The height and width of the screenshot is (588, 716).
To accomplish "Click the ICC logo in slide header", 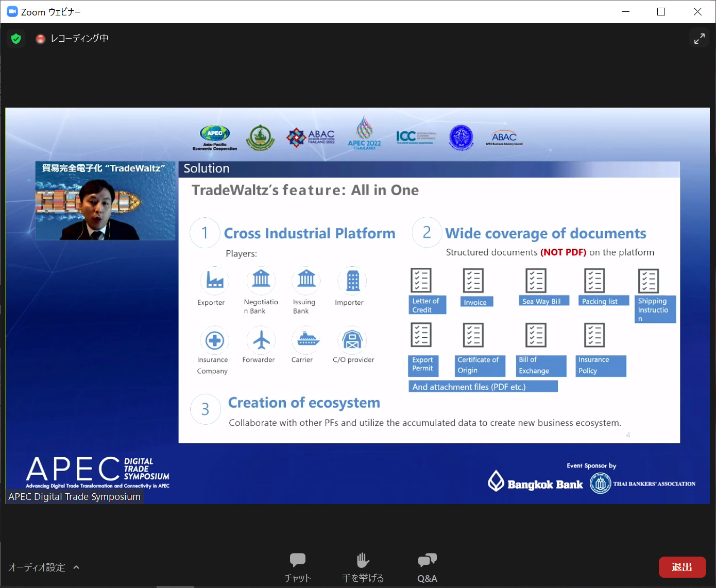I will (416, 137).
